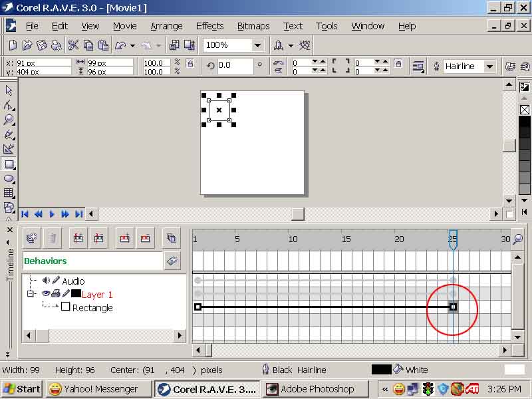Viewport: 532px width, 399px height.
Task: Click the black fill swatch in status bar
Action: tap(381, 370)
